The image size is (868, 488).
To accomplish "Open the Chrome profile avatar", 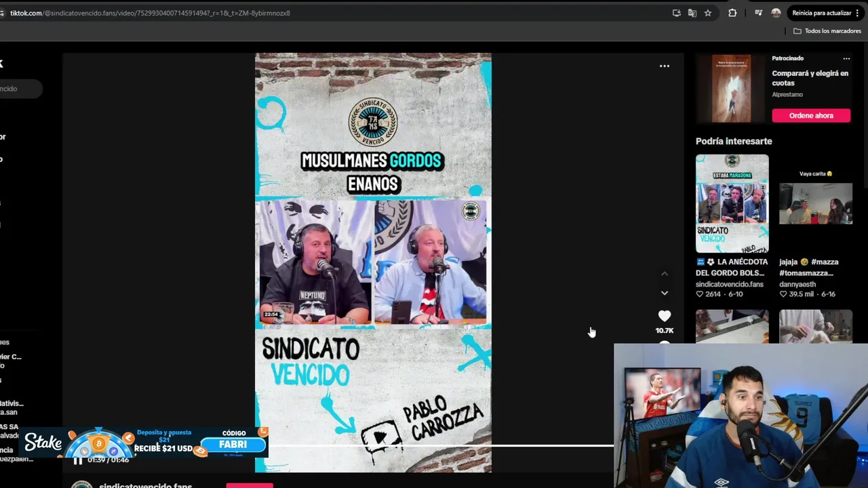I will 776,13.
